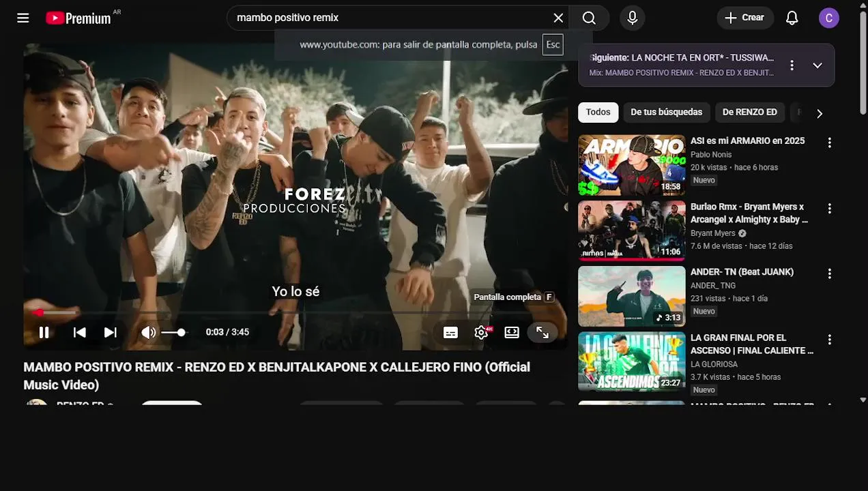Click Siguiente: LA NOCHE TA EN ORT* text
Screen dimensions: 868x491
[x=682, y=58]
